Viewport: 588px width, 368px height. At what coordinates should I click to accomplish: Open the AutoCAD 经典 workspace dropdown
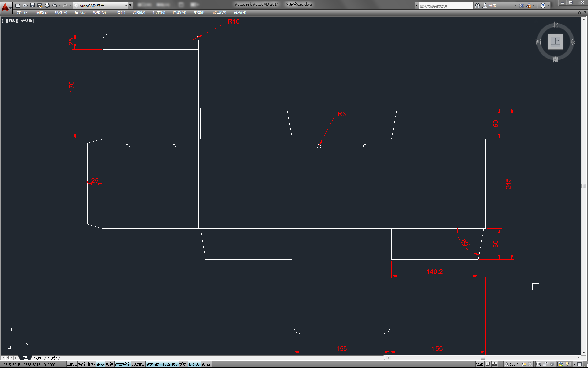click(x=126, y=6)
